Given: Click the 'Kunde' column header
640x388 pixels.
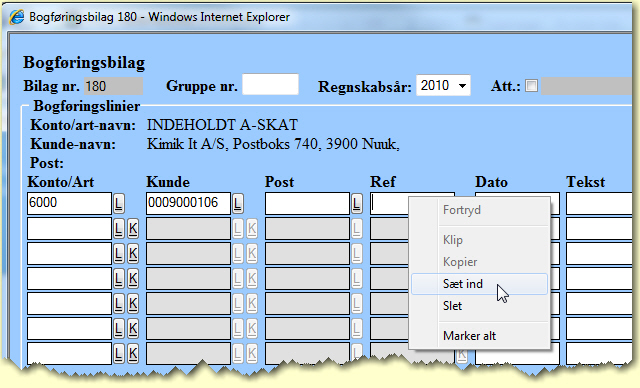Looking at the screenshot, I should tap(168, 182).
